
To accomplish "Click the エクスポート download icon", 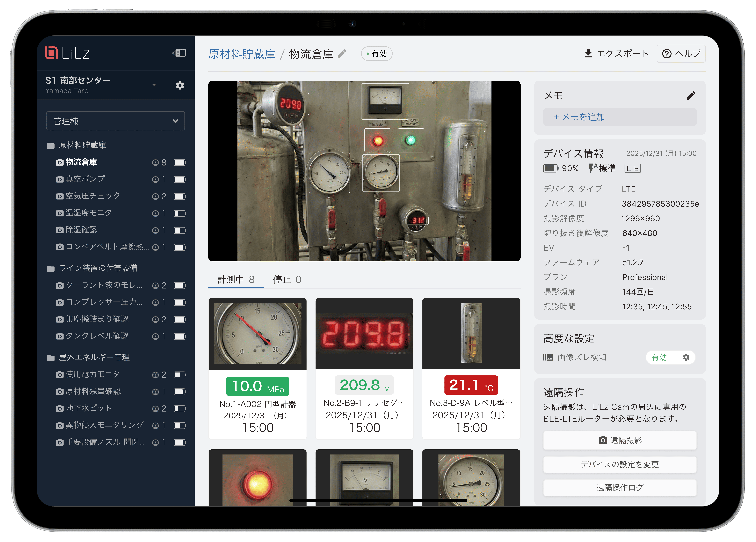I will [x=588, y=54].
